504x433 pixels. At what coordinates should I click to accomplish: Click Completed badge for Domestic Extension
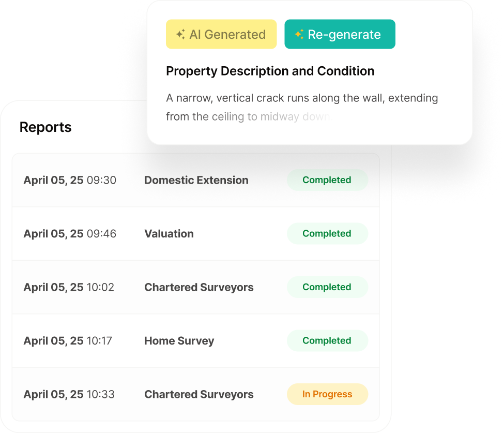coord(327,180)
